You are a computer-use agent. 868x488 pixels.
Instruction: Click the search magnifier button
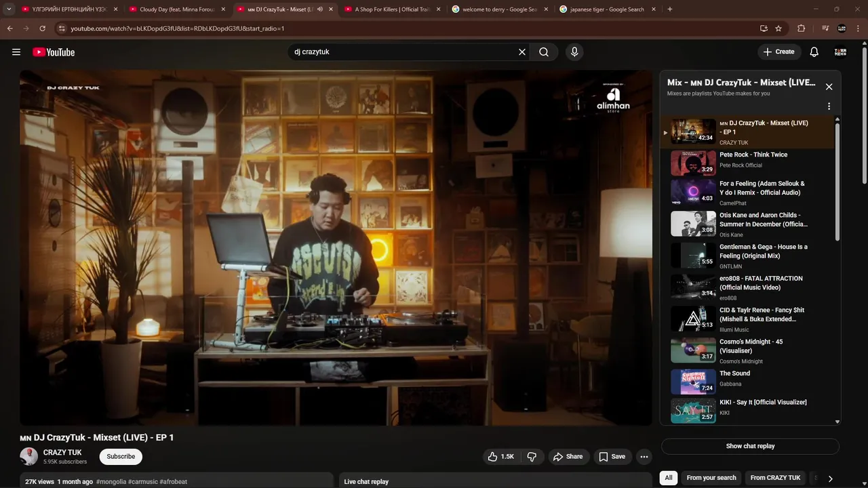coord(544,52)
